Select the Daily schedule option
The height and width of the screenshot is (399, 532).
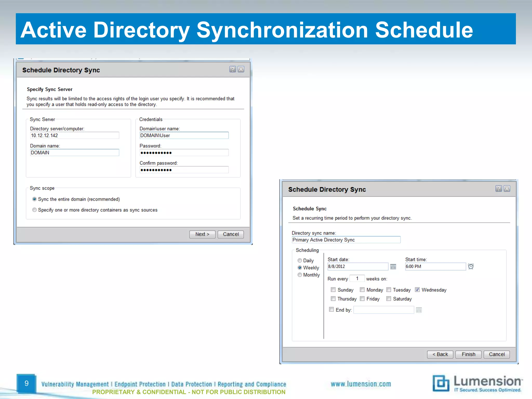[x=300, y=260]
